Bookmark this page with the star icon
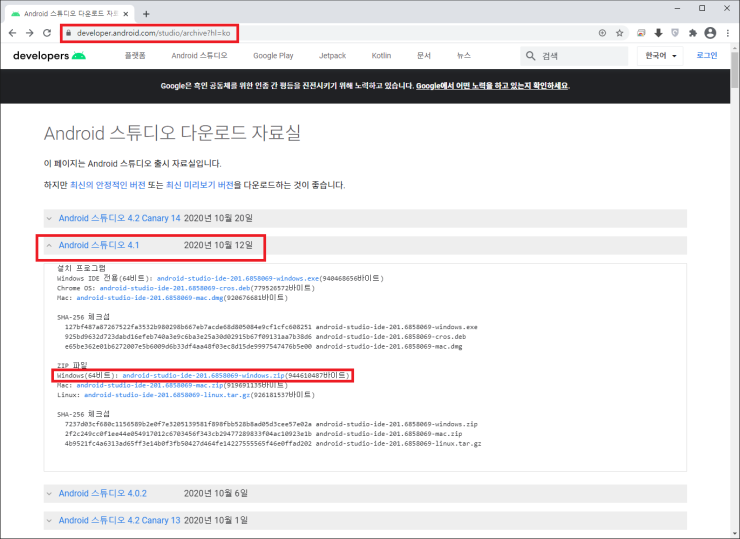 click(620, 32)
